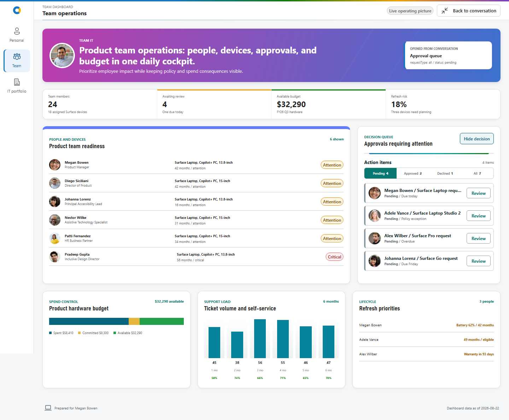
Task: Click 'Dashboard data as of 2026-08-22' footer
Action: point(473,408)
